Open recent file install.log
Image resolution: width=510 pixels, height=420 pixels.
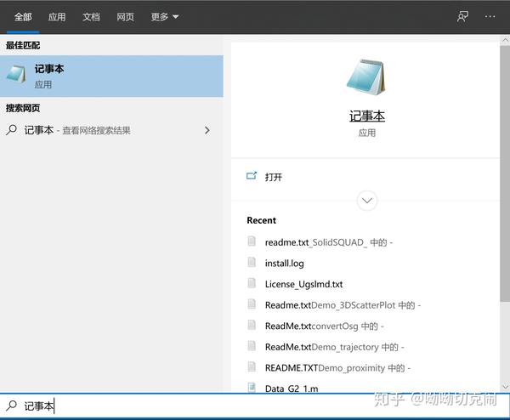(284, 264)
